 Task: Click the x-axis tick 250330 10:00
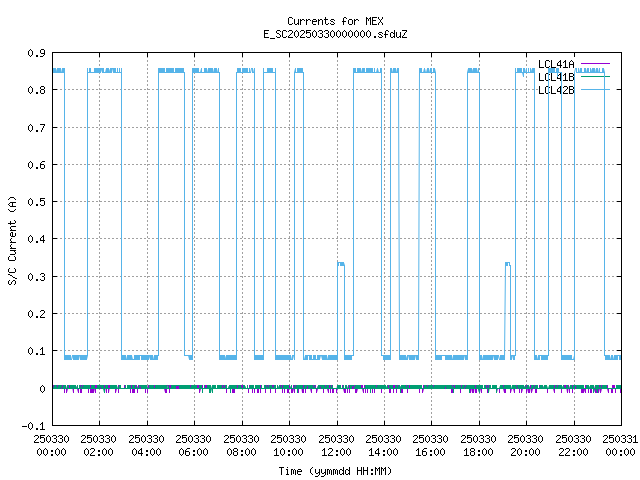(x=289, y=446)
